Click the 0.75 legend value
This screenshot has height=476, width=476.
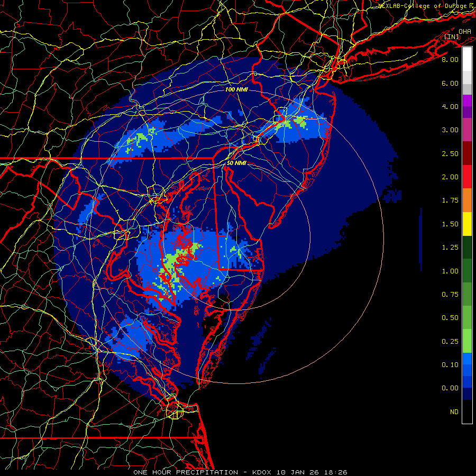click(450, 295)
